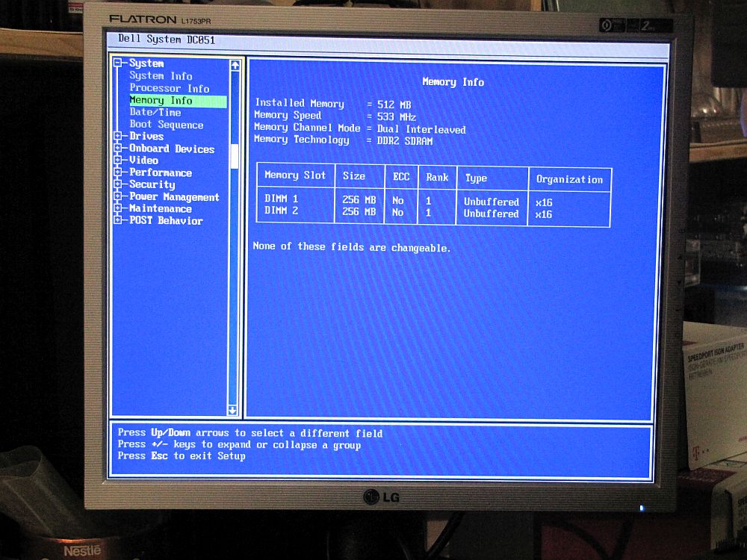This screenshot has width=747, height=560.
Task: Expand the Onboard Devices group
Action: (x=118, y=148)
